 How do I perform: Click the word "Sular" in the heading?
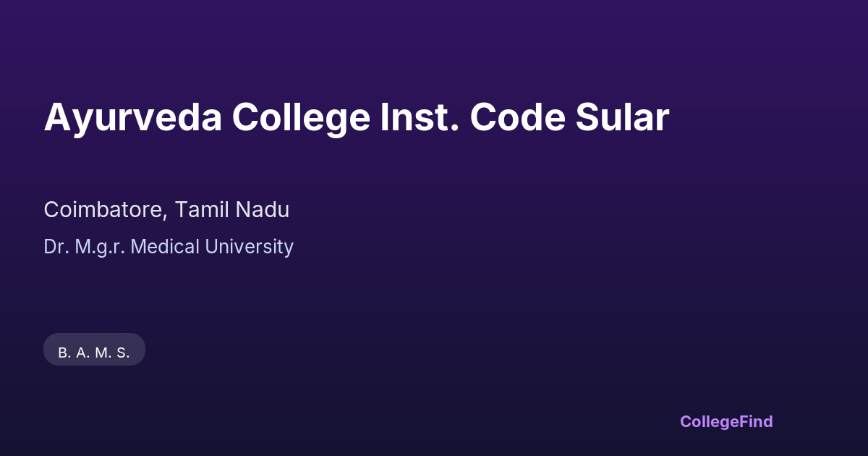coord(622,117)
